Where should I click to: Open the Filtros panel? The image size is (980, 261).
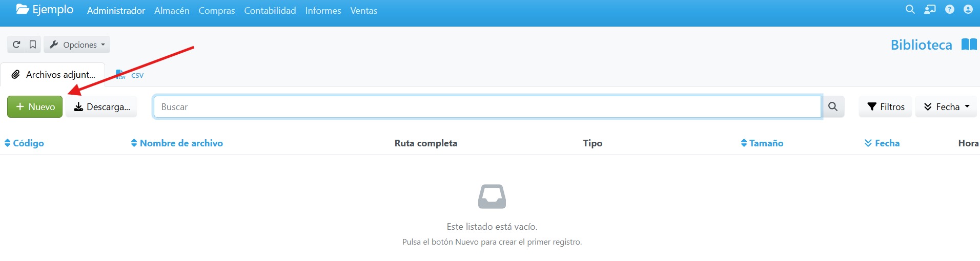point(885,107)
